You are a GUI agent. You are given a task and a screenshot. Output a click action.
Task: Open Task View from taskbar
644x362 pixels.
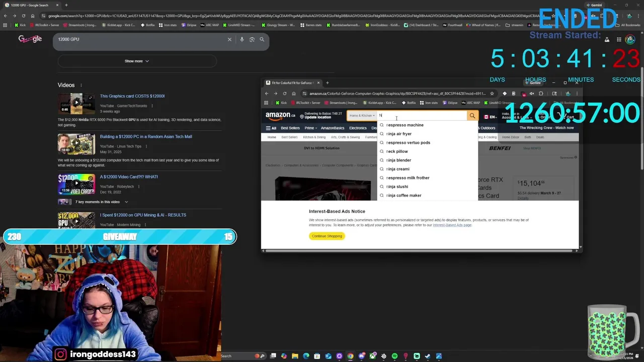pyautogui.click(x=273, y=356)
